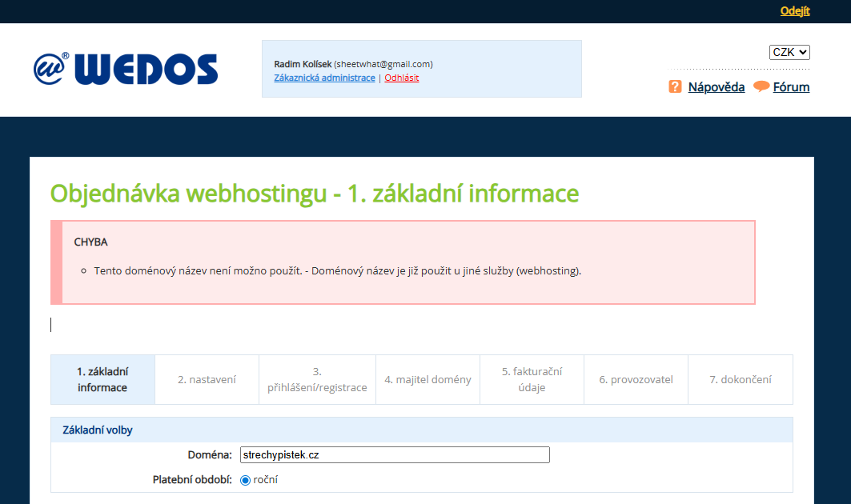Select the 5. fakturační údaje tab
851x504 pixels.
coord(532,379)
